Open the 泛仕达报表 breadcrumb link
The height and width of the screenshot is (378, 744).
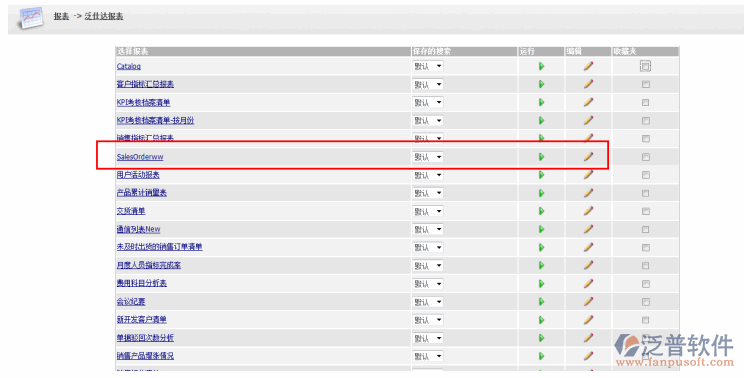tap(104, 16)
